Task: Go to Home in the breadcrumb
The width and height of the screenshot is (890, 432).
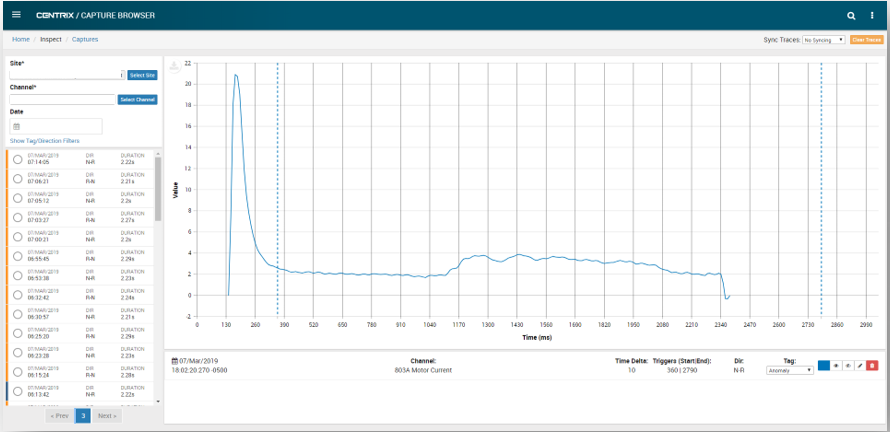Action: [20, 40]
